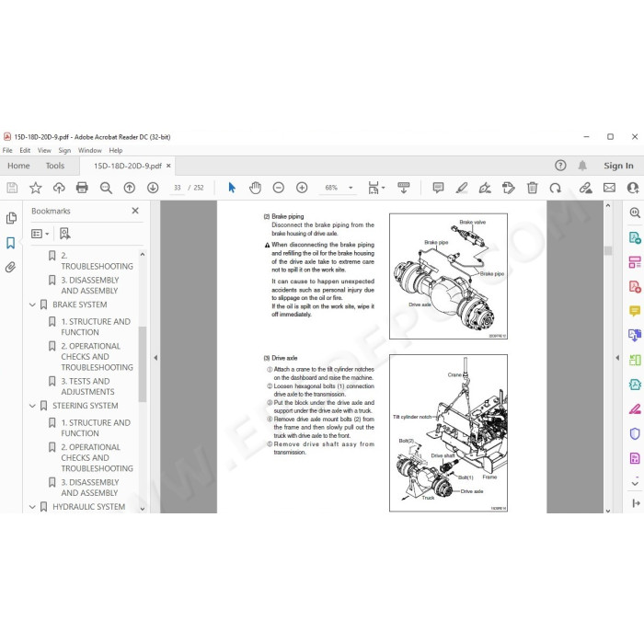Open the View menu
Screen dimensions: 644x644
(44, 150)
